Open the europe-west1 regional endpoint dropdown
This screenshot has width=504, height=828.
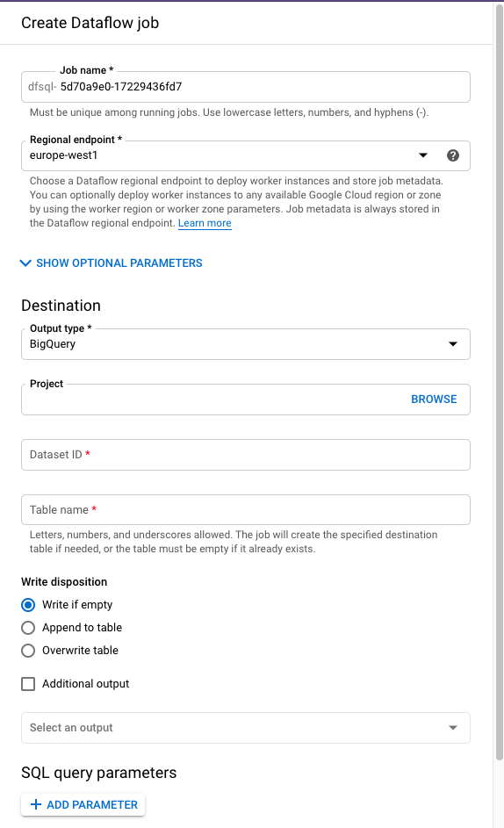(246, 155)
